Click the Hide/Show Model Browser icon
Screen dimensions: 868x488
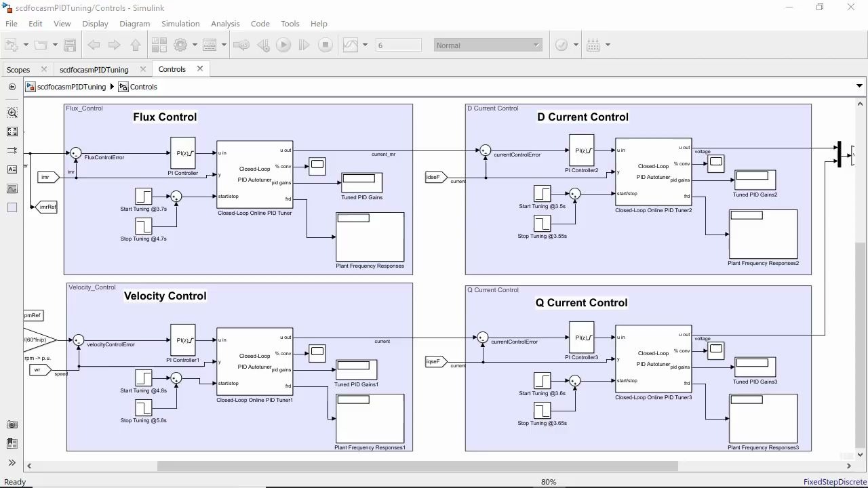click(x=12, y=87)
